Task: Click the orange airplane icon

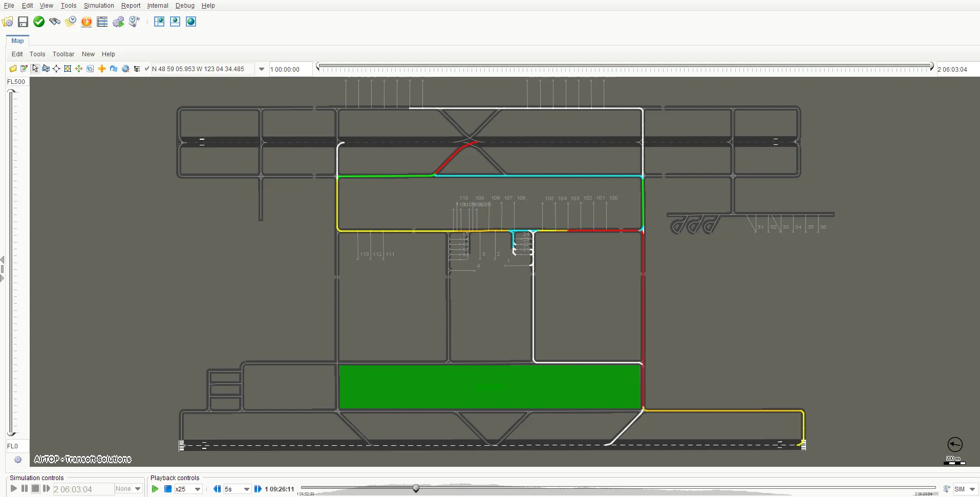Action: [x=87, y=21]
